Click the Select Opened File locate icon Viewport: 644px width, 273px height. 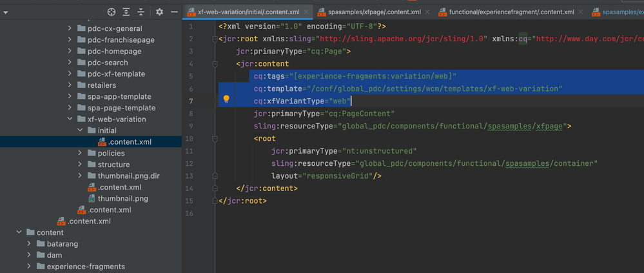click(x=111, y=12)
